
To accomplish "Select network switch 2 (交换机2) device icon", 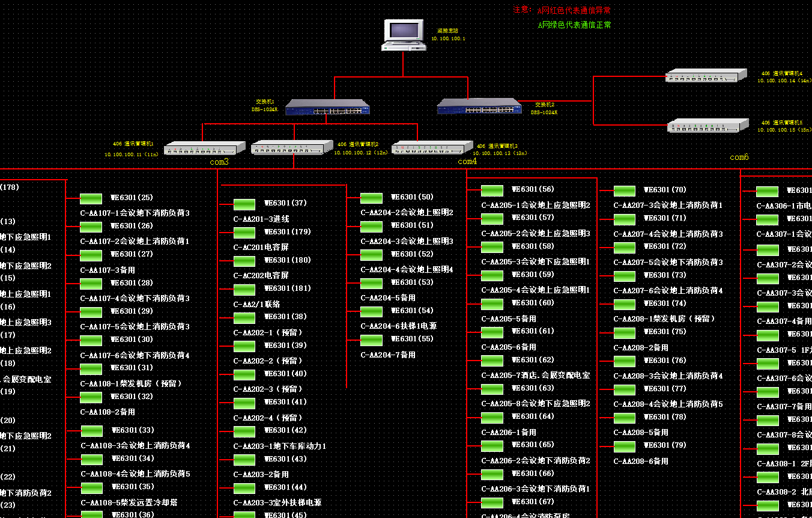I will pyautogui.click(x=479, y=106).
